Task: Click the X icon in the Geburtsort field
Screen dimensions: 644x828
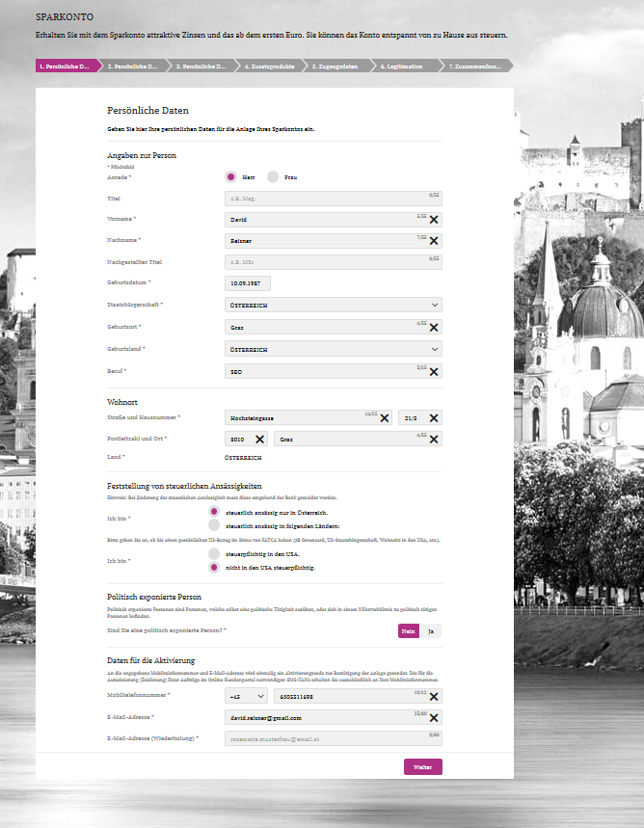Action: tap(433, 328)
